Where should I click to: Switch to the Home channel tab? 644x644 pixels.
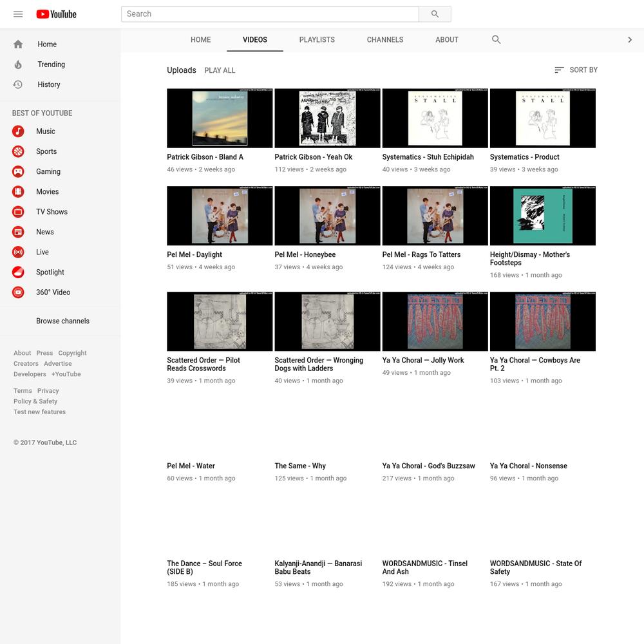coord(200,39)
